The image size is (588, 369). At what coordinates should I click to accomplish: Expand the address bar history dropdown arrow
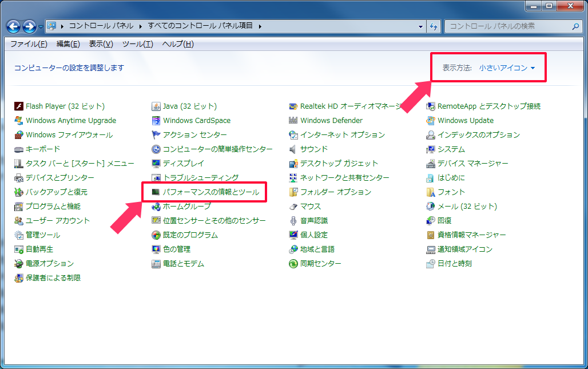[420, 26]
